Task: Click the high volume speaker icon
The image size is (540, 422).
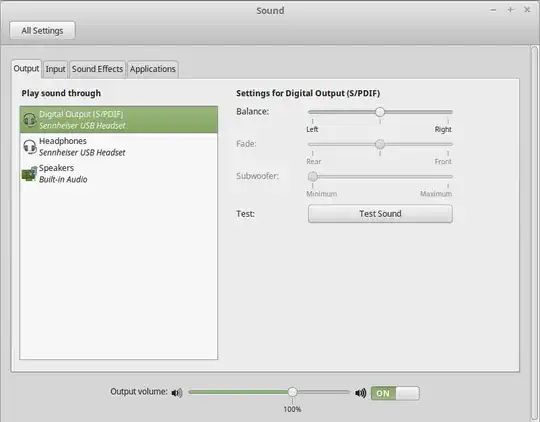Action: tap(361, 393)
